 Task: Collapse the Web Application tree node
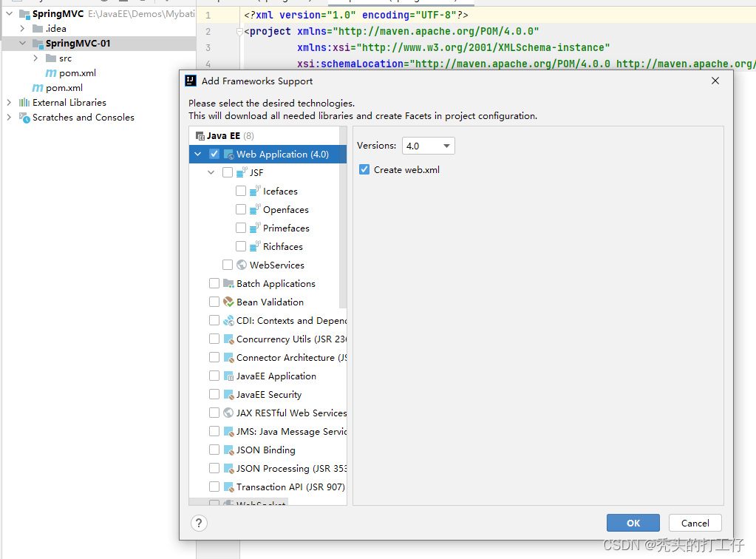[x=198, y=155]
